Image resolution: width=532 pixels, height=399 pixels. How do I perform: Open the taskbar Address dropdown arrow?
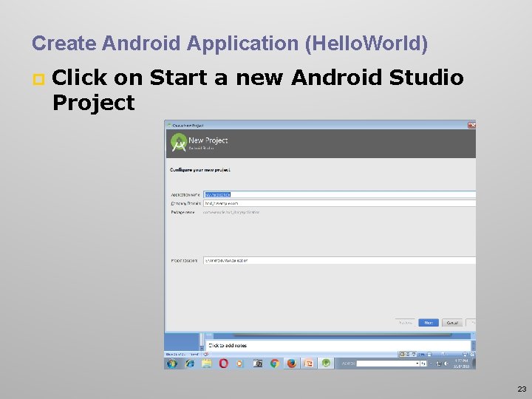pyautogui.click(x=417, y=364)
